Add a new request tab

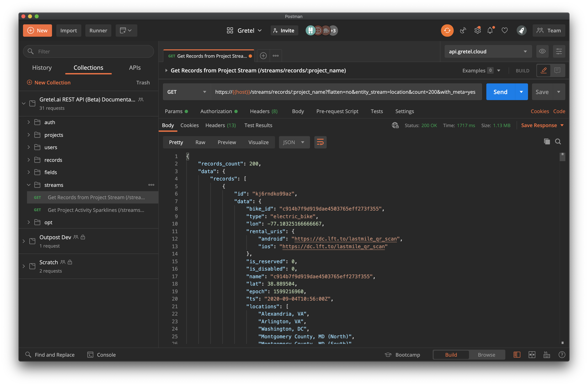click(x=263, y=56)
